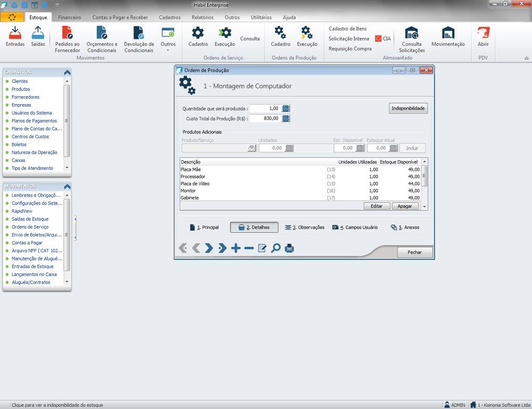Viewport: 532px width, 409px height.
Task: Switch to 4. Campos Usuário tab
Action: [x=355, y=228]
